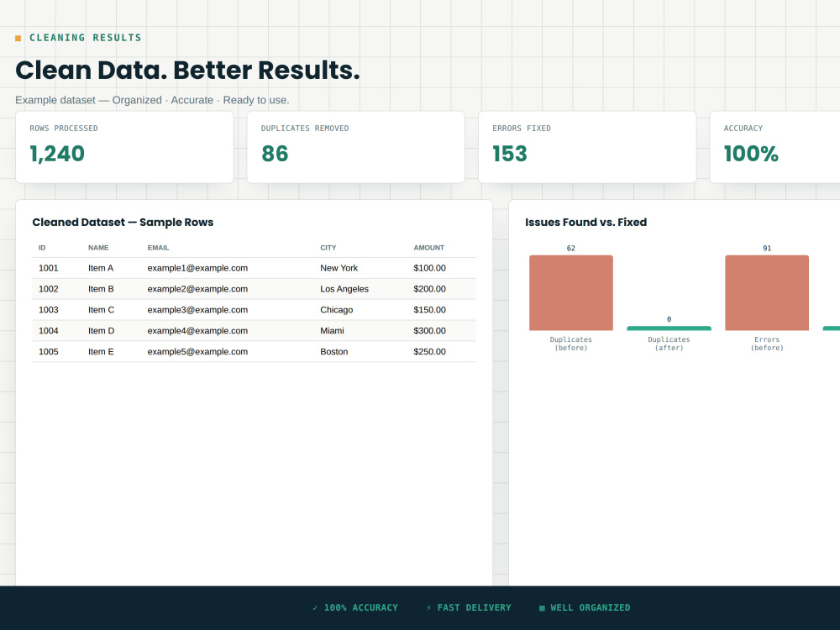Click the AMOUNT column header
The height and width of the screenshot is (630, 840).
pos(429,248)
